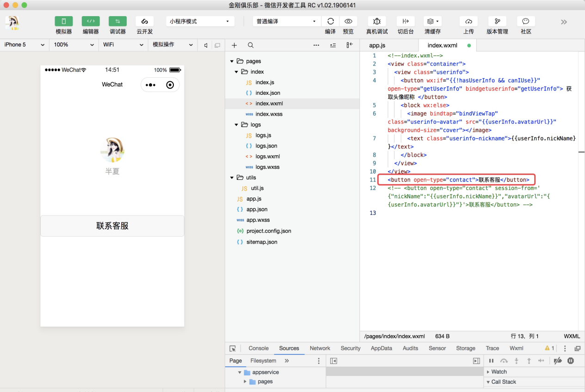Click the 编译 compile refresh icon
Image resolution: width=585 pixels, height=392 pixels.
pyautogui.click(x=330, y=21)
